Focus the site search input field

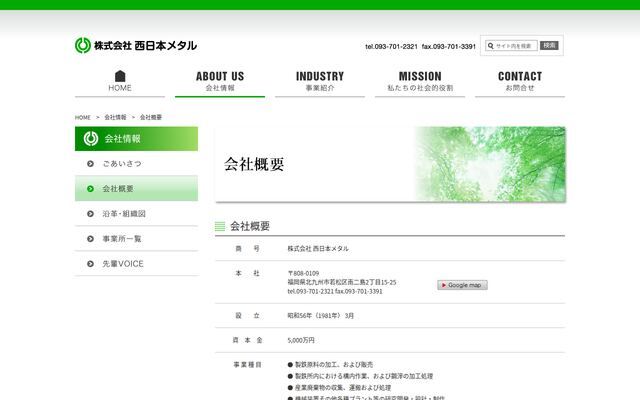[511, 46]
